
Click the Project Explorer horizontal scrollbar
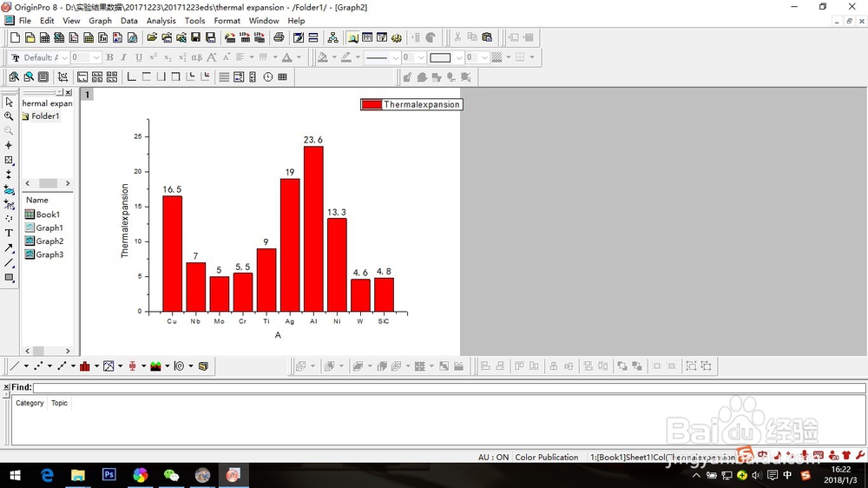click(48, 183)
